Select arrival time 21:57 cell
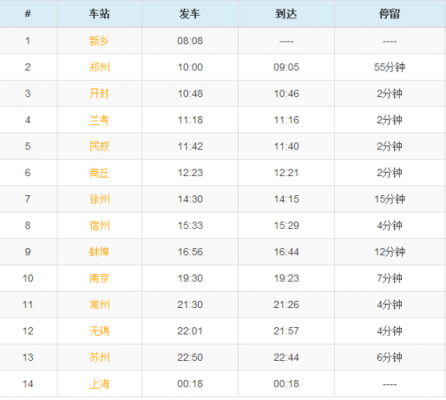 (286, 331)
